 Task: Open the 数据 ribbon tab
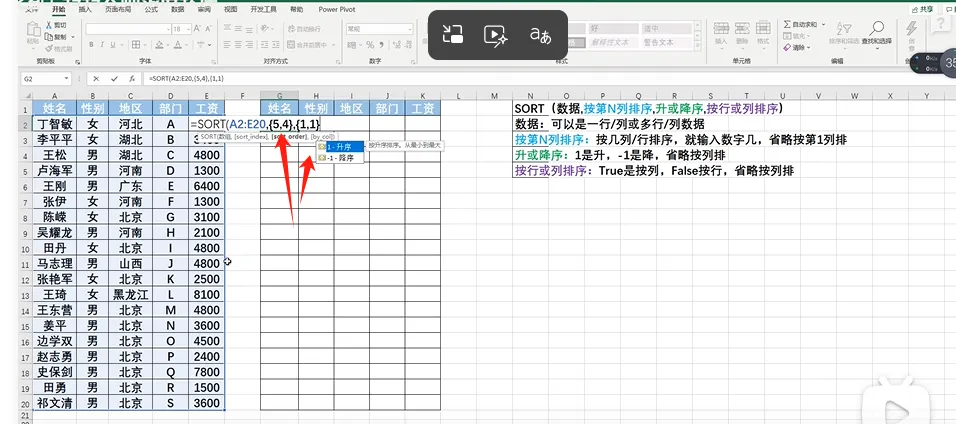coord(177,9)
